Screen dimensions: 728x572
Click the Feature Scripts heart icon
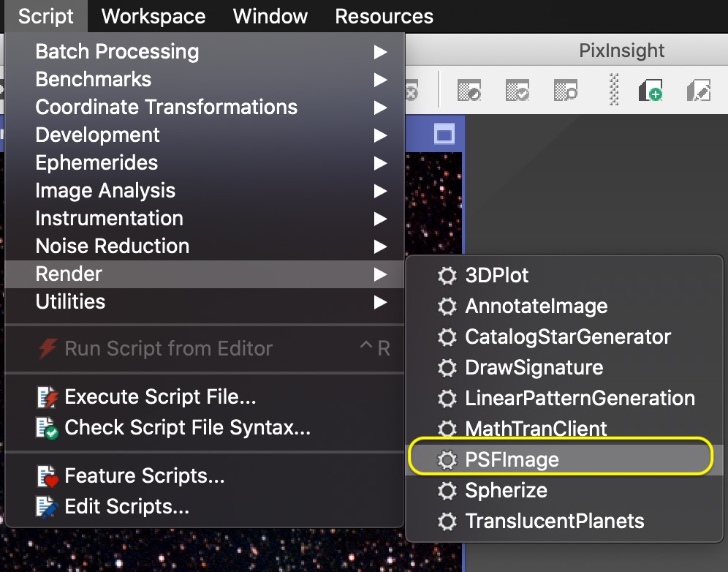tap(48, 477)
